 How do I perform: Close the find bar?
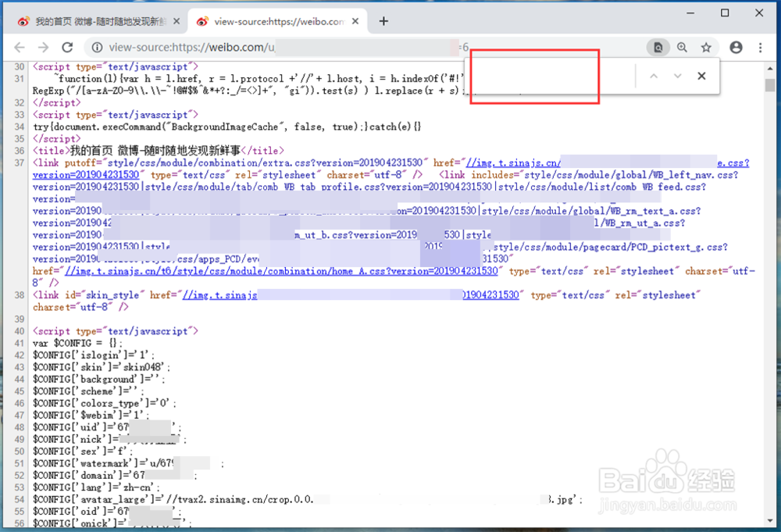pyautogui.click(x=701, y=77)
